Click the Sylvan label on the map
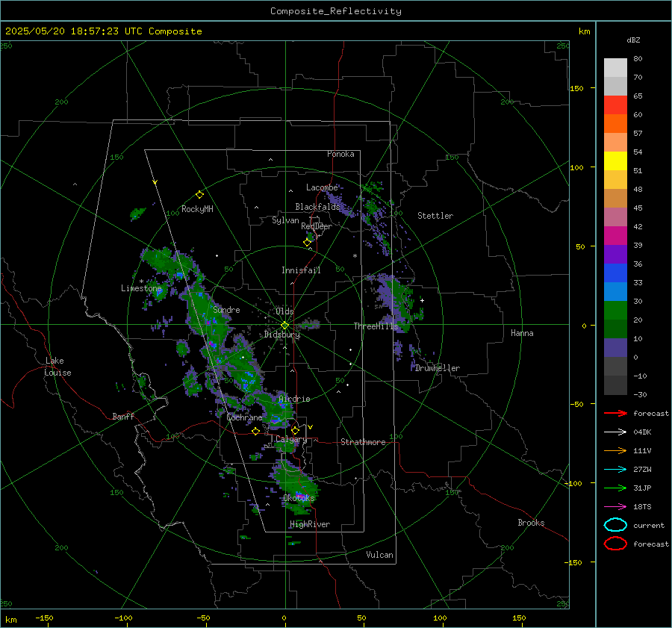This screenshot has width=672, height=628. [285, 220]
